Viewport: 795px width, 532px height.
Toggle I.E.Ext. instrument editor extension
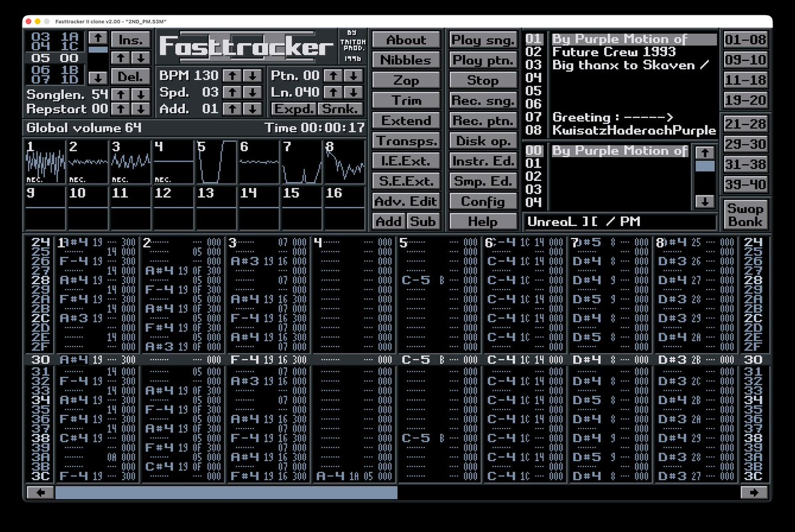[x=406, y=161]
